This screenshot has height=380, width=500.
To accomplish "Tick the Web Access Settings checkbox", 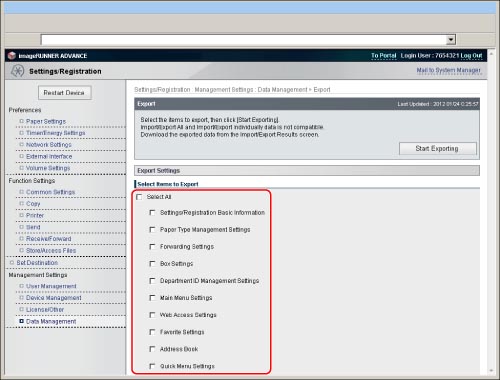I will [x=152, y=315].
